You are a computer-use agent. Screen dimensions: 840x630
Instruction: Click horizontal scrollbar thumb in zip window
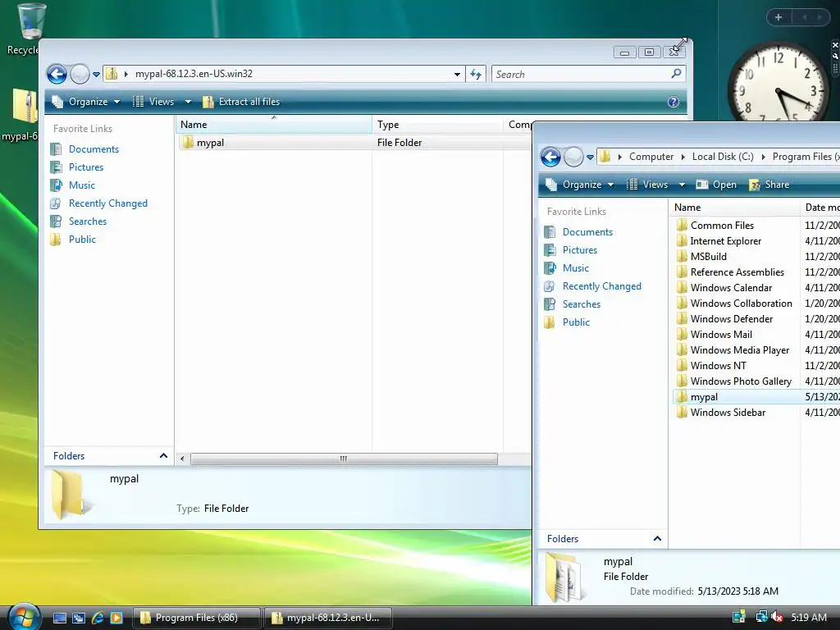click(x=344, y=459)
